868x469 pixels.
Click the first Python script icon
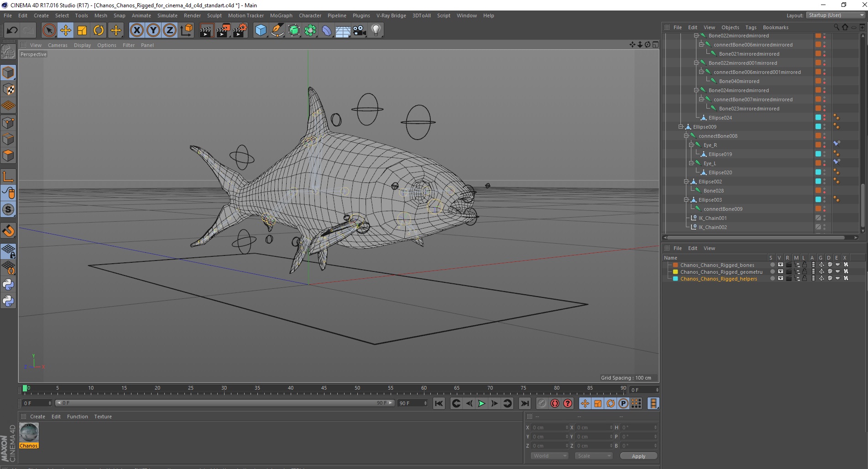pos(8,285)
